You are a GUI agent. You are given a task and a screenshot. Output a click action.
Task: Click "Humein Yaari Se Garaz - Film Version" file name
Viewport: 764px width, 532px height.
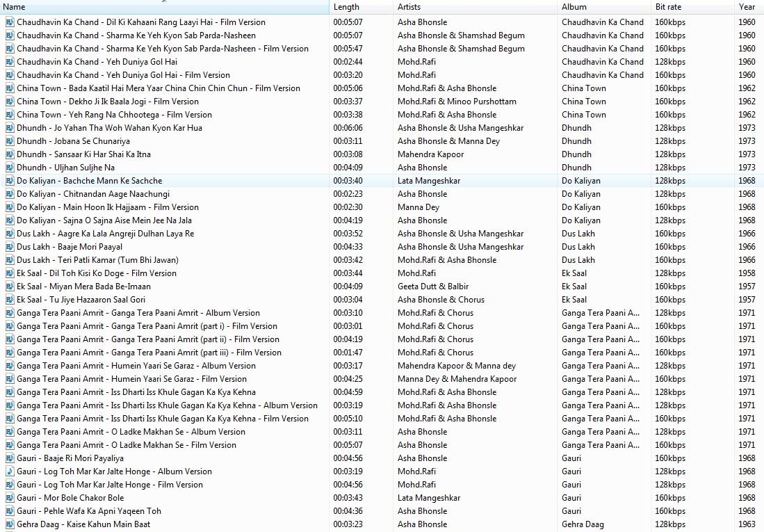click(131, 378)
